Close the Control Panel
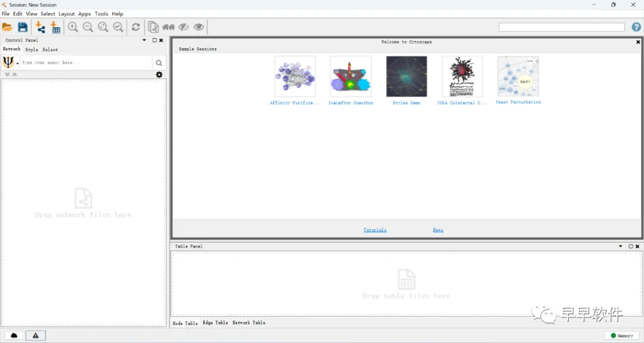The height and width of the screenshot is (343, 644). (x=161, y=40)
